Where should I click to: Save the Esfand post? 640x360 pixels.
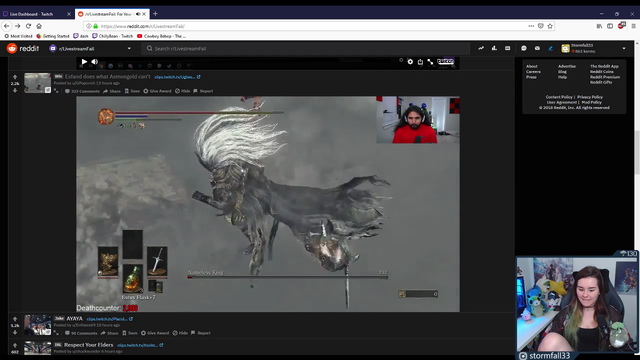coord(132,91)
